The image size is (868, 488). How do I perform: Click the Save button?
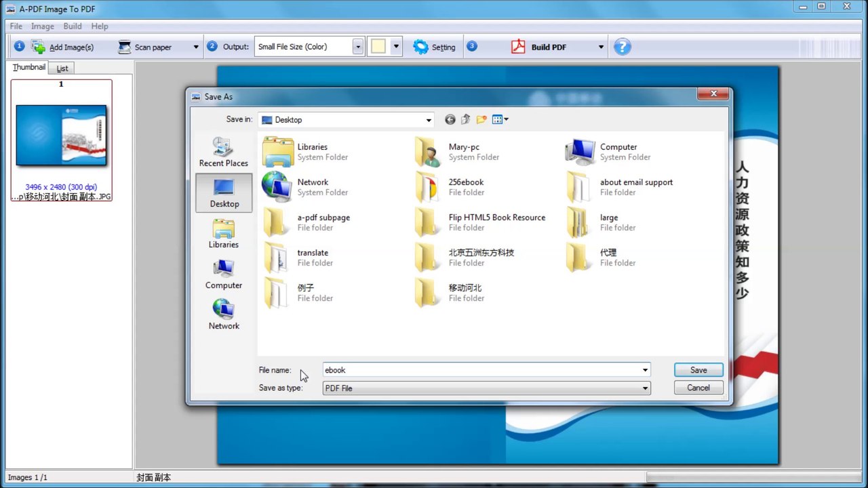point(698,370)
